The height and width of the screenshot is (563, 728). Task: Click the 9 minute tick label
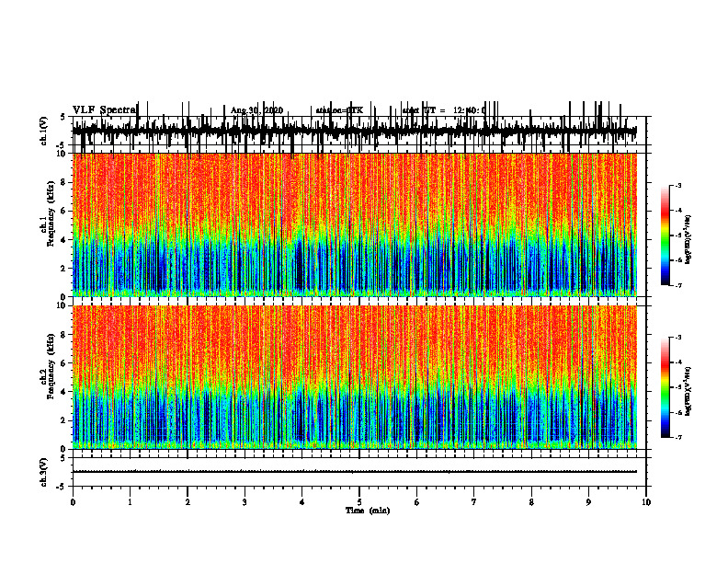[588, 502]
